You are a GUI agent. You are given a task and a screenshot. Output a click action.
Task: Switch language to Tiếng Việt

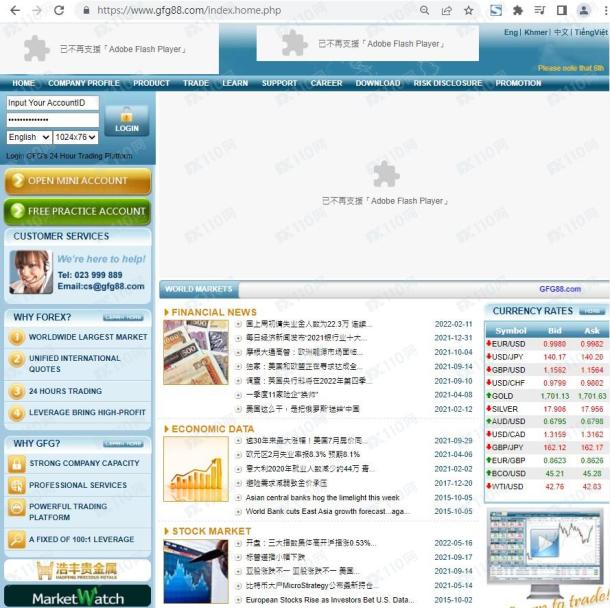(591, 32)
